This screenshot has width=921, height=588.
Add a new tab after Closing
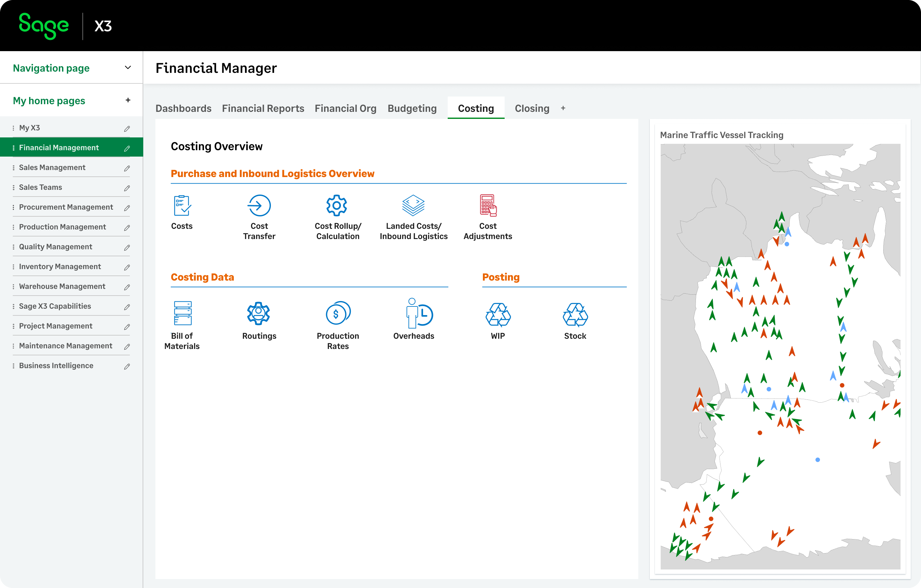point(563,108)
